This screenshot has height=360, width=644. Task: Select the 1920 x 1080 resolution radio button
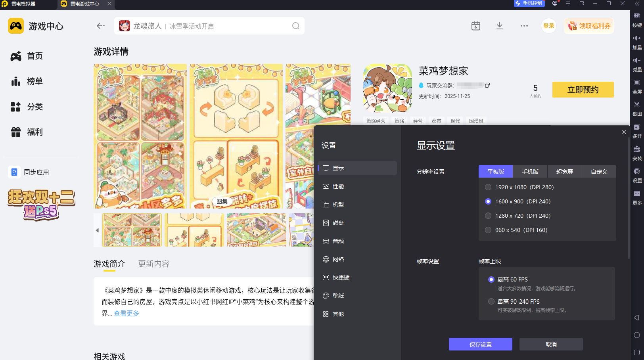click(488, 187)
